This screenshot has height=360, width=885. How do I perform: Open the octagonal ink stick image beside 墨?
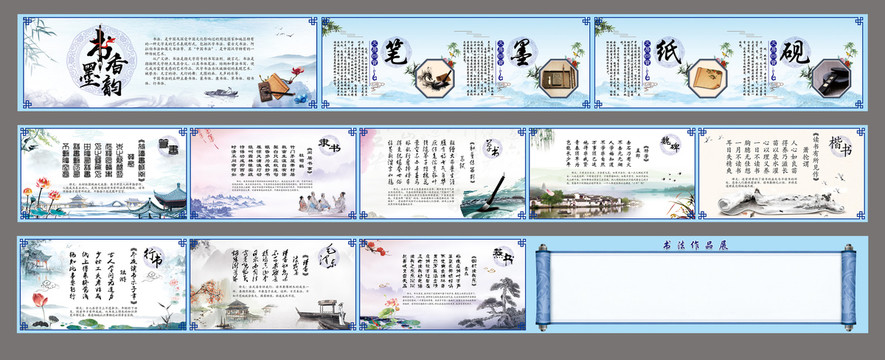click(558, 78)
